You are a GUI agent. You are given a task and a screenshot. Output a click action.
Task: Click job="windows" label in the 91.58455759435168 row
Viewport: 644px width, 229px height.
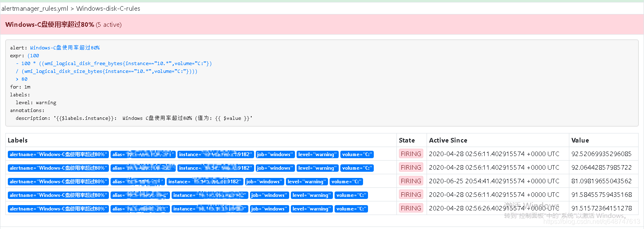[269, 195]
